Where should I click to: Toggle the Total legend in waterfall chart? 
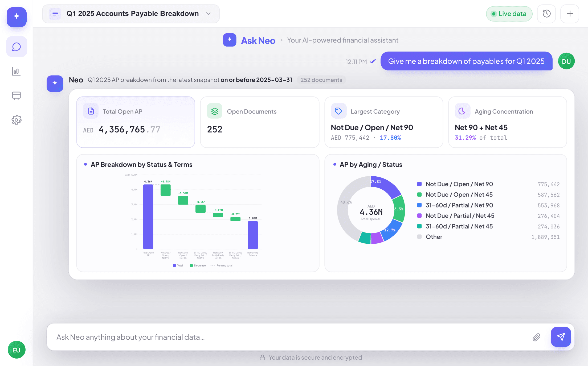pos(178,265)
